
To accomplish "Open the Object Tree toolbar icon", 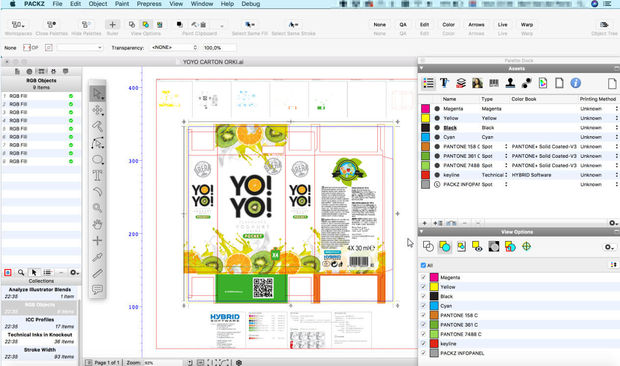I will [x=604, y=25].
